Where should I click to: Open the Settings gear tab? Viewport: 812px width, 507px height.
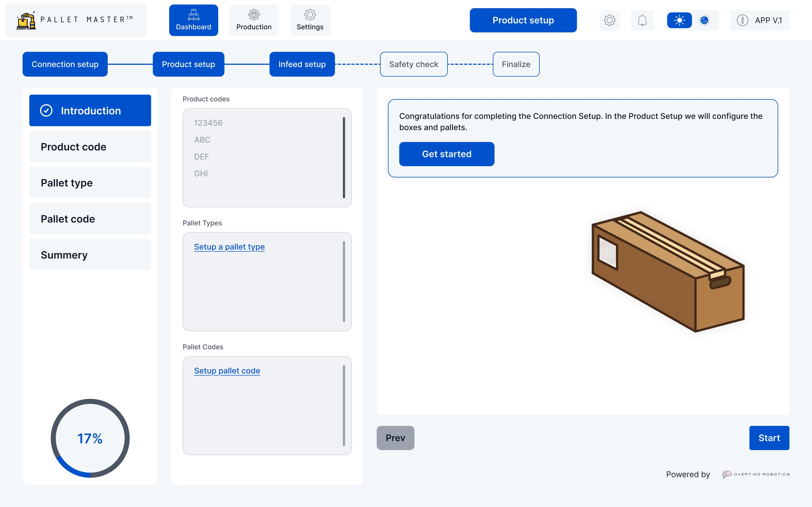coord(310,20)
